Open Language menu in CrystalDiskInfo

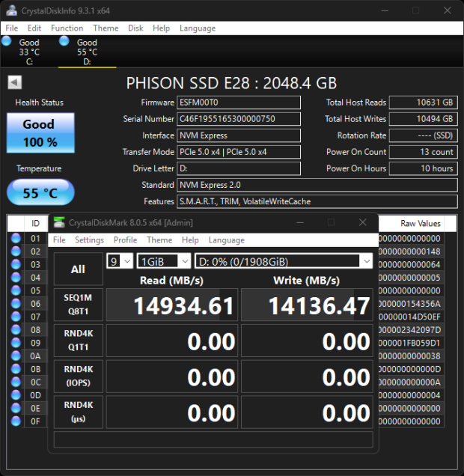[198, 28]
